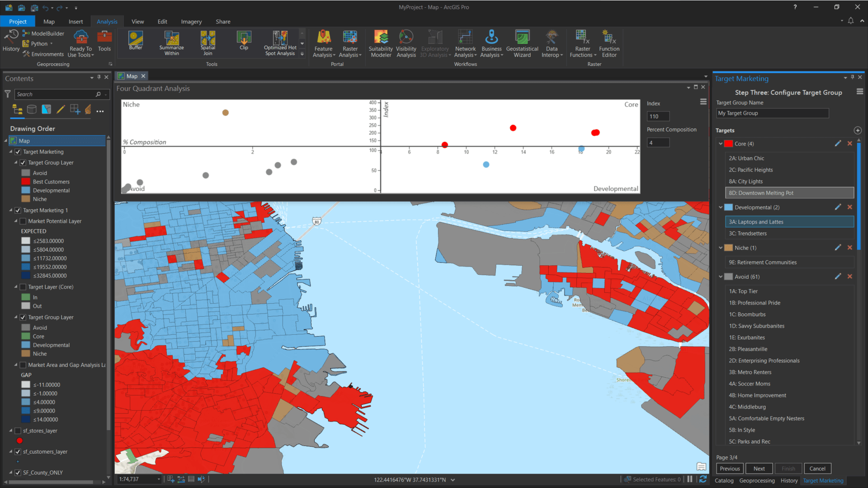Image resolution: width=868 pixels, height=488 pixels.
Task: Open ModelBuilder
Action: pos(43,33)
